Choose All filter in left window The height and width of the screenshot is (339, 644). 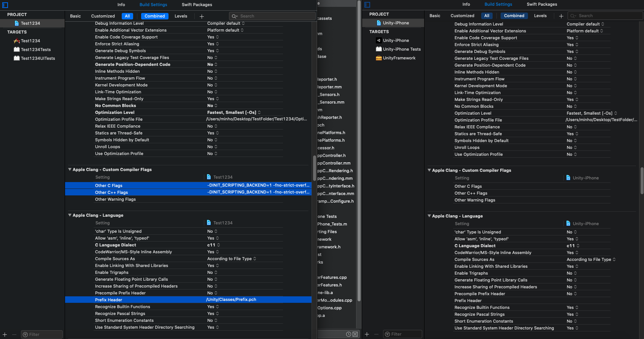tap(127, 16)
